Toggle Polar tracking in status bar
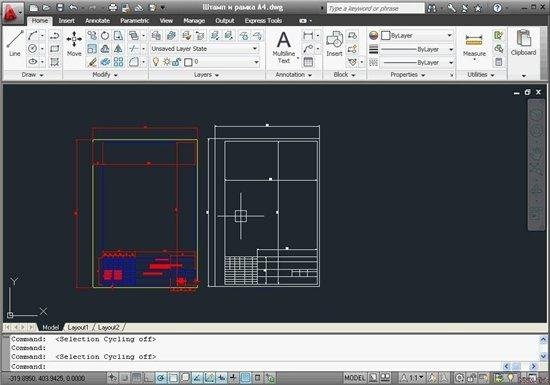 [161, 378]
